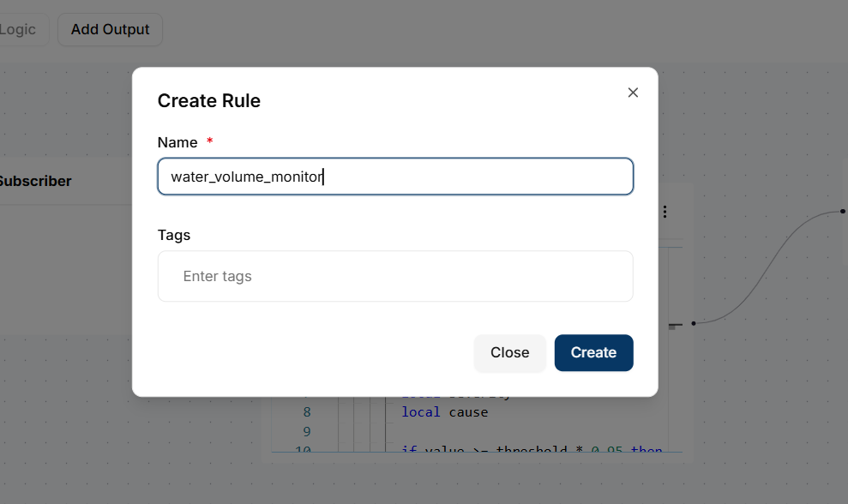Click line number 9 in the editor gutter
Screen dimensions: 848x504
306,430
